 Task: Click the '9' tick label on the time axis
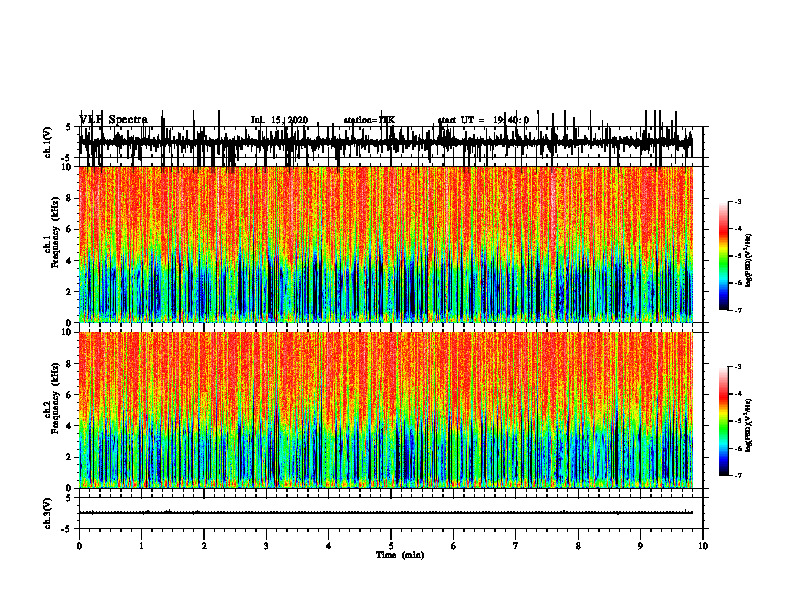640,546
